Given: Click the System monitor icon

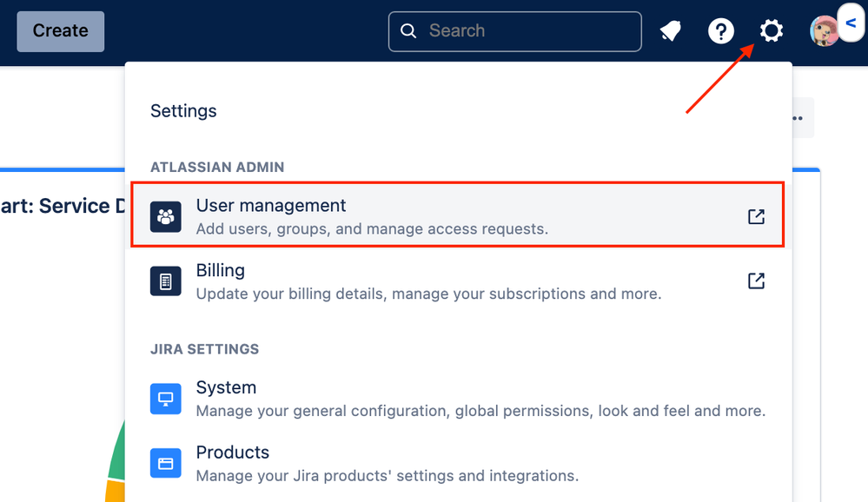Looking at the screenshot, I should [165, 399].
